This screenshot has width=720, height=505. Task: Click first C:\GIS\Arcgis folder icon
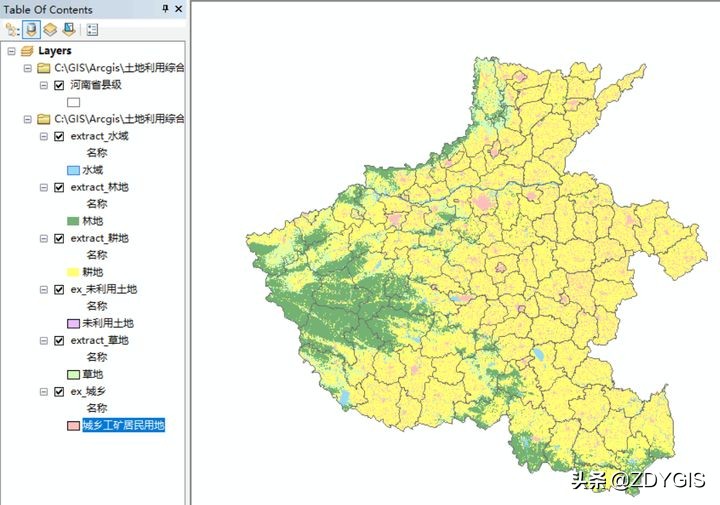tap(43, 68)
